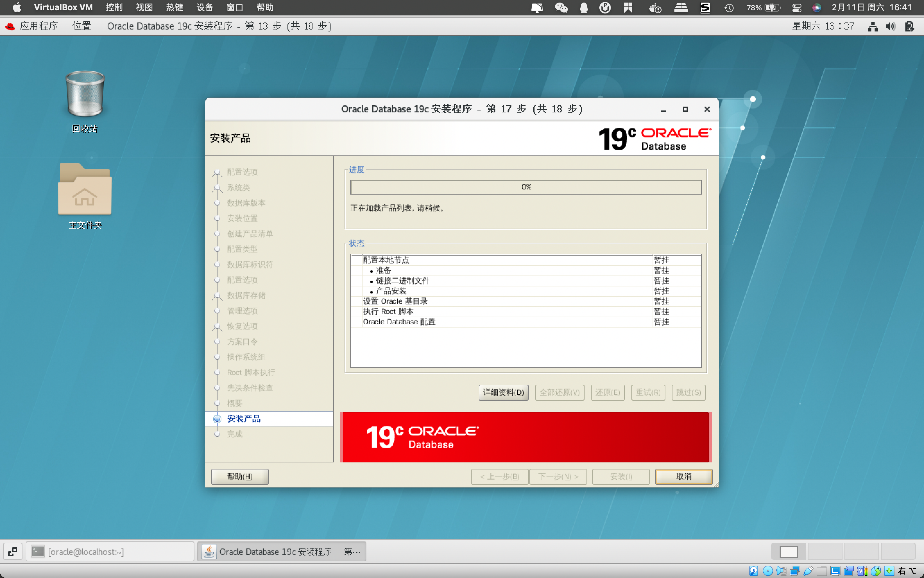This screenshot has height=578, width=924.
Task: Click the VirtualBox network adapters icon
Action: click(795, 571)
